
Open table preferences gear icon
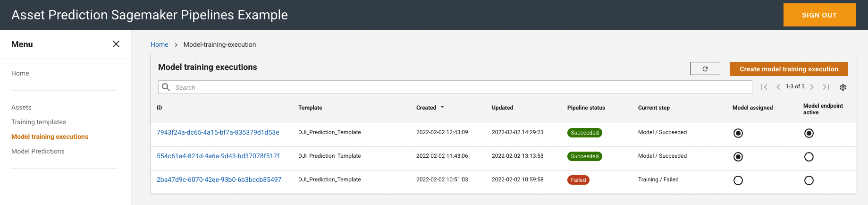[x=843, y=87]
